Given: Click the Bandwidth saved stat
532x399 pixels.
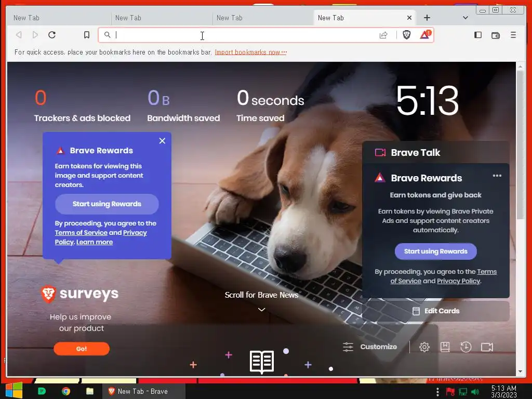Looking at the screenshot, I should pyautogui.click(x=183, y=105).
